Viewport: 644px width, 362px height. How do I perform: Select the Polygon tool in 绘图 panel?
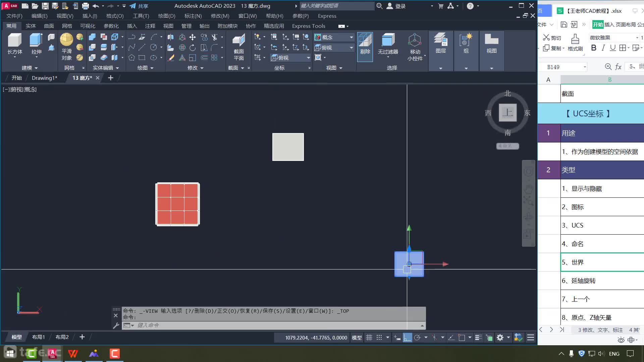[132, 58]
